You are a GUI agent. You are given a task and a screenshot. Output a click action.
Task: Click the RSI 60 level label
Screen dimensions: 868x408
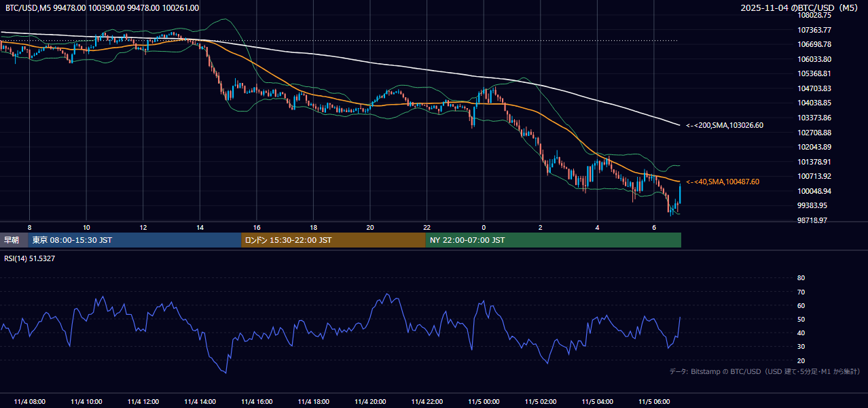click(801, 305)
